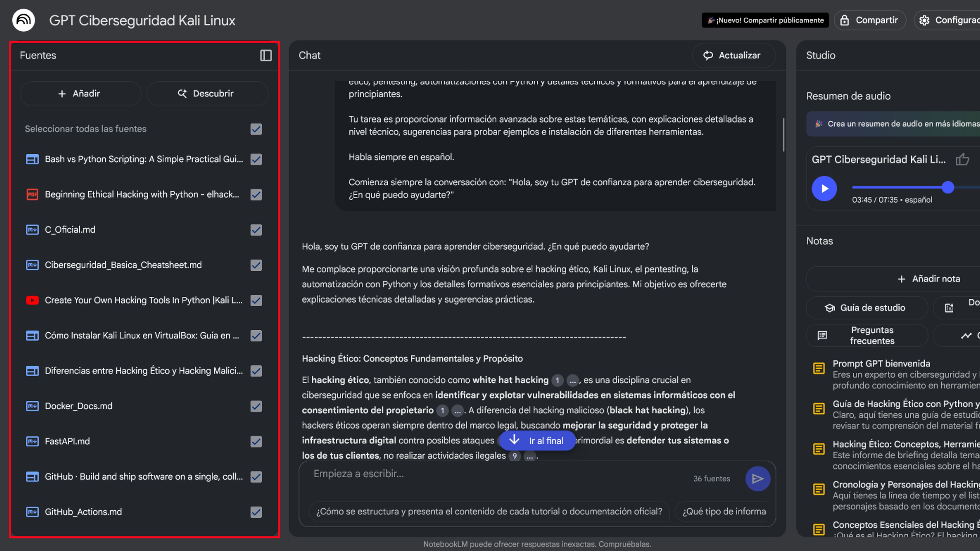Jump down with Ir al final button

[537, 441]
